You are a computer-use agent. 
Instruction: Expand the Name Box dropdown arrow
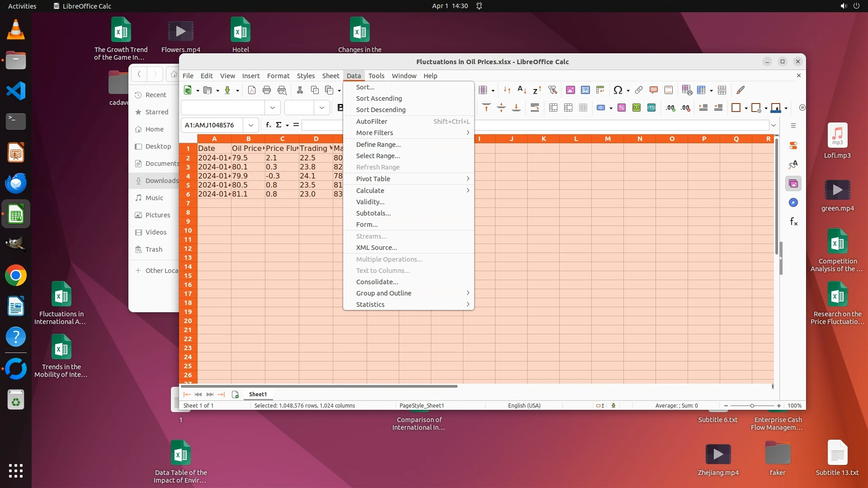point(251,125)
